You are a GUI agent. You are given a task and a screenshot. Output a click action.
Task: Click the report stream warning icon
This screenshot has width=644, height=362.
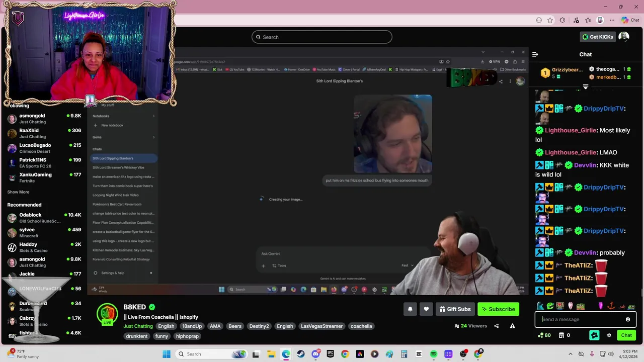(x=512, y=326)
